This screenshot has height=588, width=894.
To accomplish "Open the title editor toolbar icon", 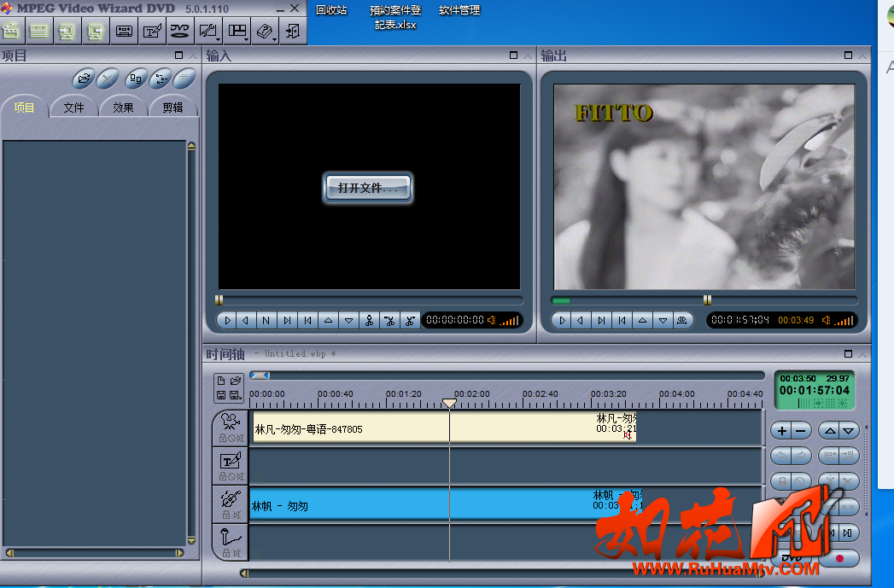I will tap(152, 31).
